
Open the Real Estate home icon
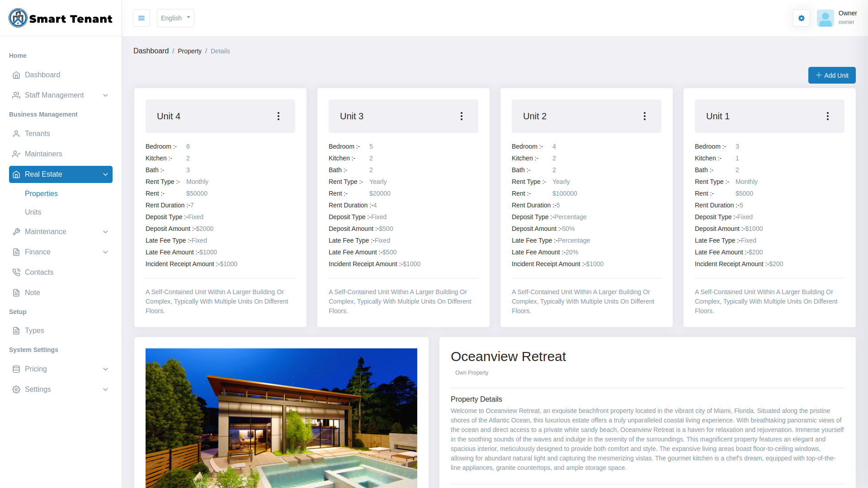point(16,174)
